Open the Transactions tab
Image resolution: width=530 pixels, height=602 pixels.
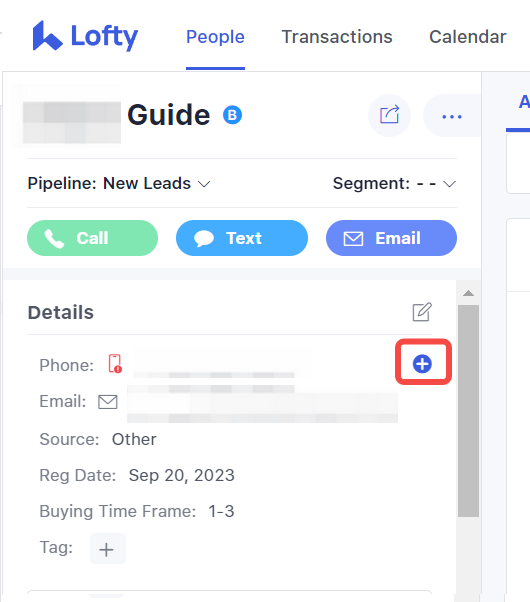(x=337, y=37)
